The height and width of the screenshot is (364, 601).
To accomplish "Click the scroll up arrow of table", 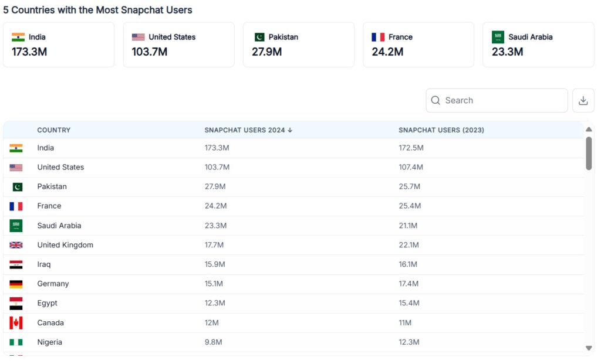I will tap(589, 130).
